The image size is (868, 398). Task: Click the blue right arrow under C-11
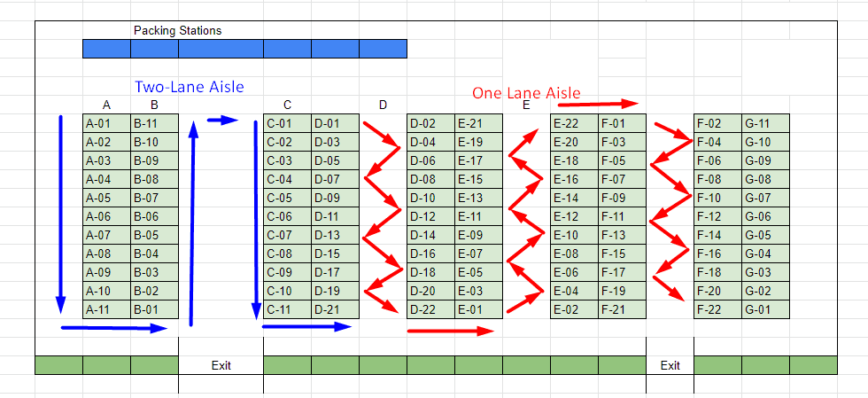(x=306, y=326)
